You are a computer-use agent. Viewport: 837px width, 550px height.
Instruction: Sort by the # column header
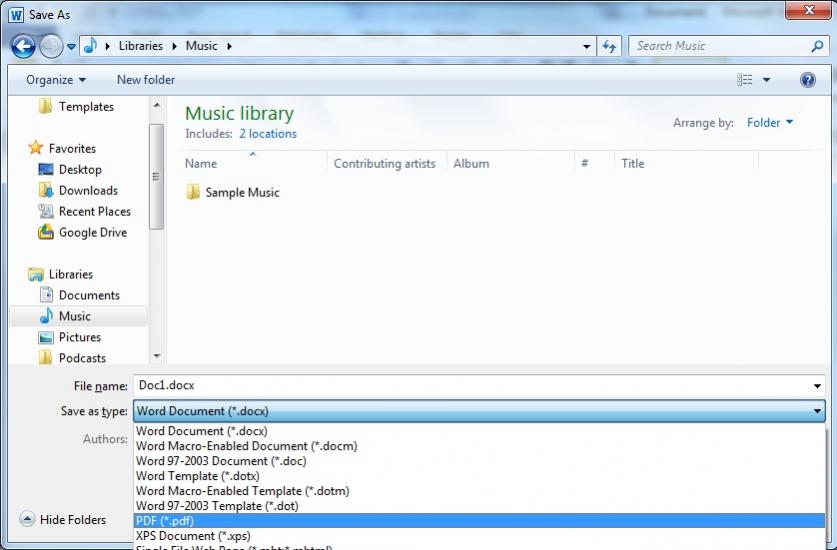585,163
